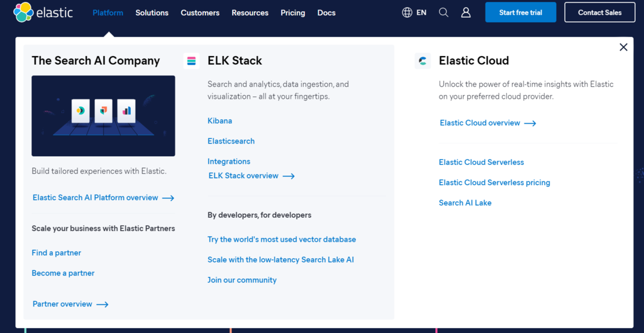Click the ELK Stack logo icon
The image size is (644, 333).
click(x=191, y=61)
